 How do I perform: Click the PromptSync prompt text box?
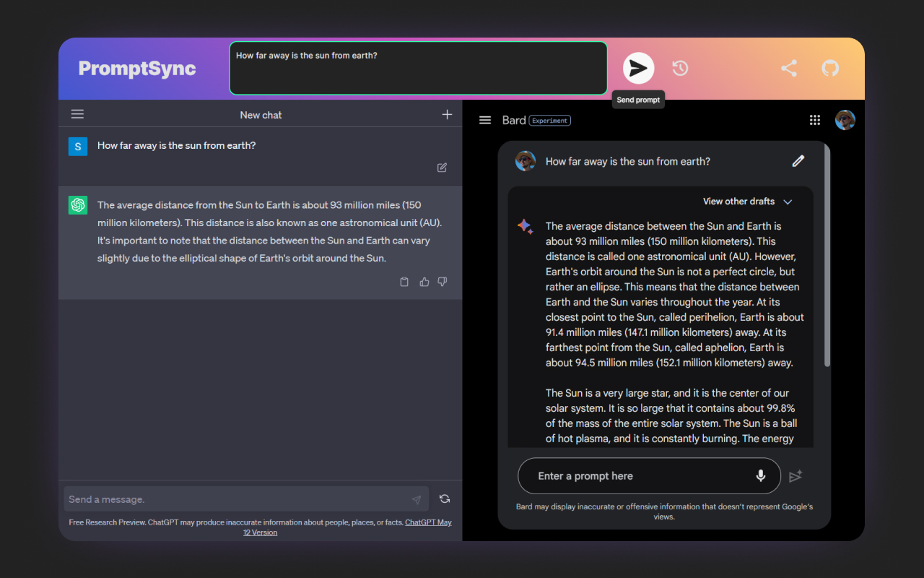(x=419, y=68)
